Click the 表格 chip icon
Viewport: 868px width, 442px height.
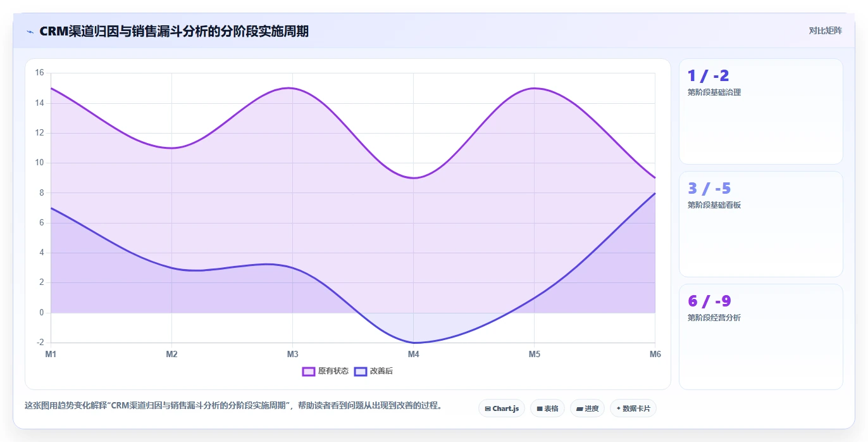click(540, 409)
